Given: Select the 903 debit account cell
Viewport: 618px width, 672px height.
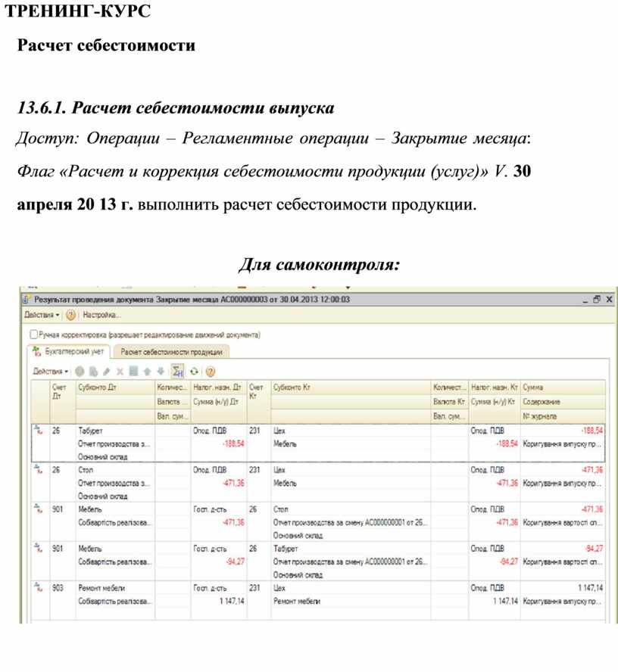Looking at the screenshot, I should tap(63, 588).
